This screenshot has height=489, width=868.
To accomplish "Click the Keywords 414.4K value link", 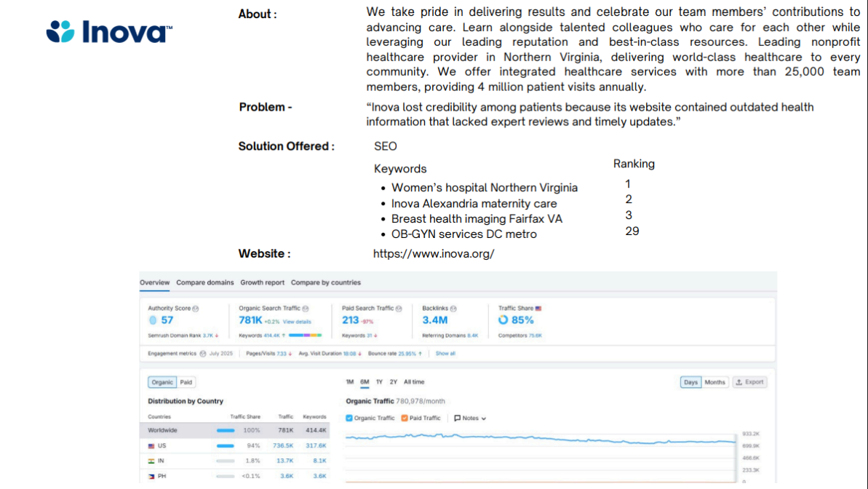I will pos(271,335).
